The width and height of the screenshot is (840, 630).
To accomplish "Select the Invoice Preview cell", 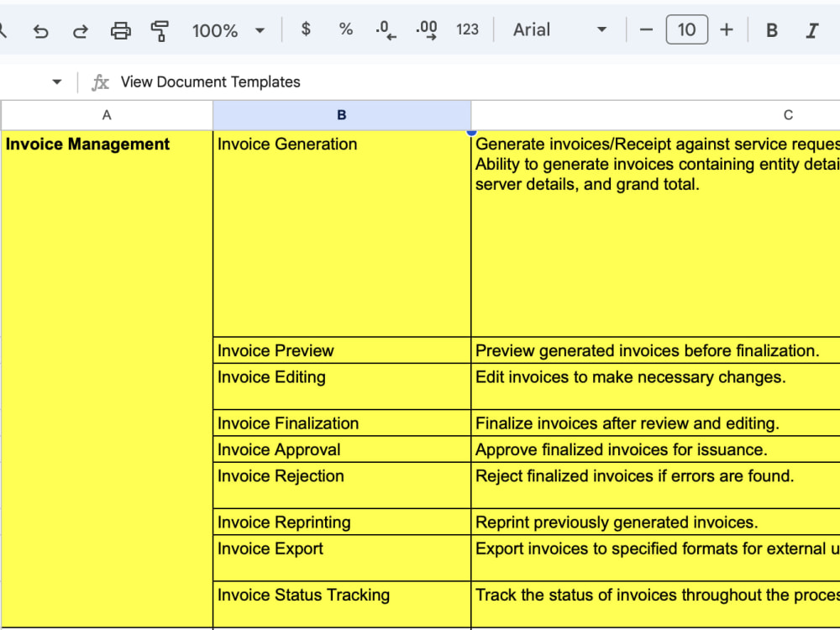I will [342, 350].
